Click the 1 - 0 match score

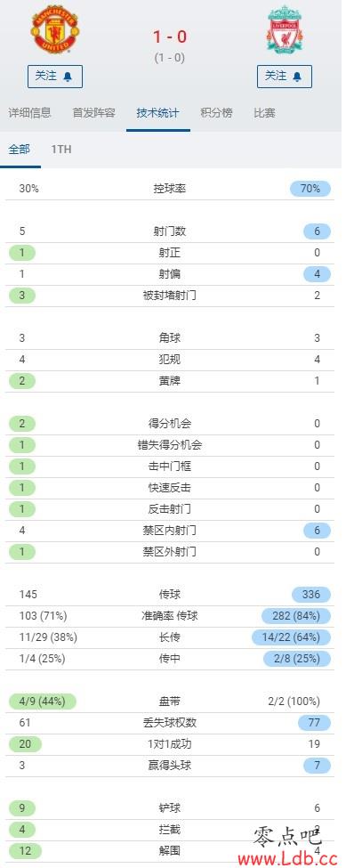point(170,37)
